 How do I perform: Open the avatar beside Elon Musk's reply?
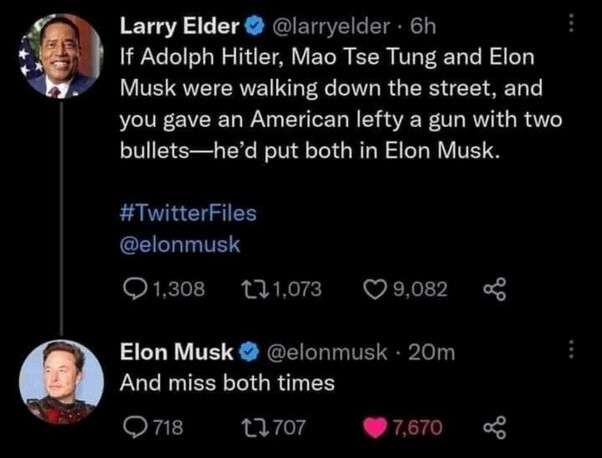coord(61,381)
